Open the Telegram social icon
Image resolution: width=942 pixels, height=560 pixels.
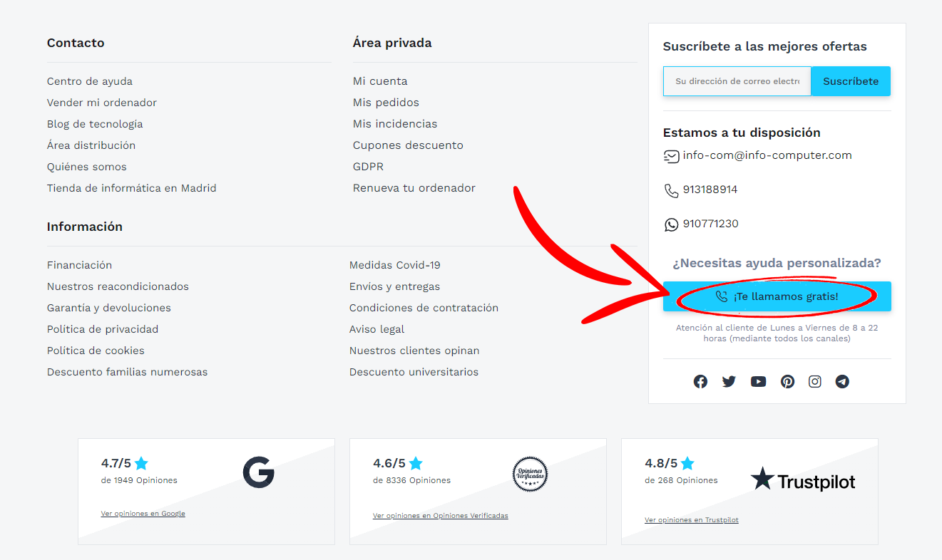pyautogui.click(x=842, y=382)
